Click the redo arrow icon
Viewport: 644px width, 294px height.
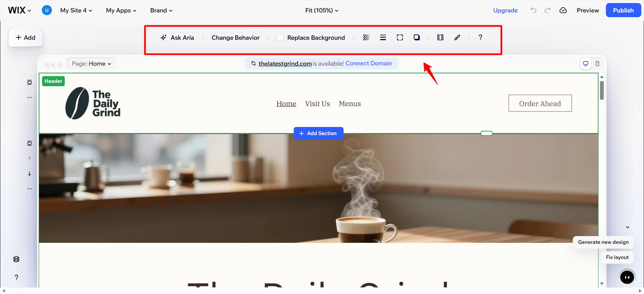click(x=548, y=10)
